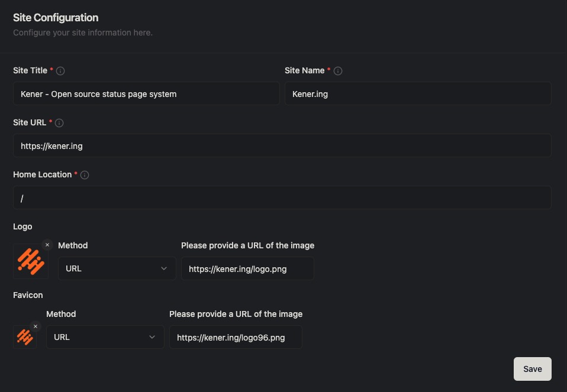
Task: Select the Site Title input field
Action: pyautogui.click(x=146, y=93)
